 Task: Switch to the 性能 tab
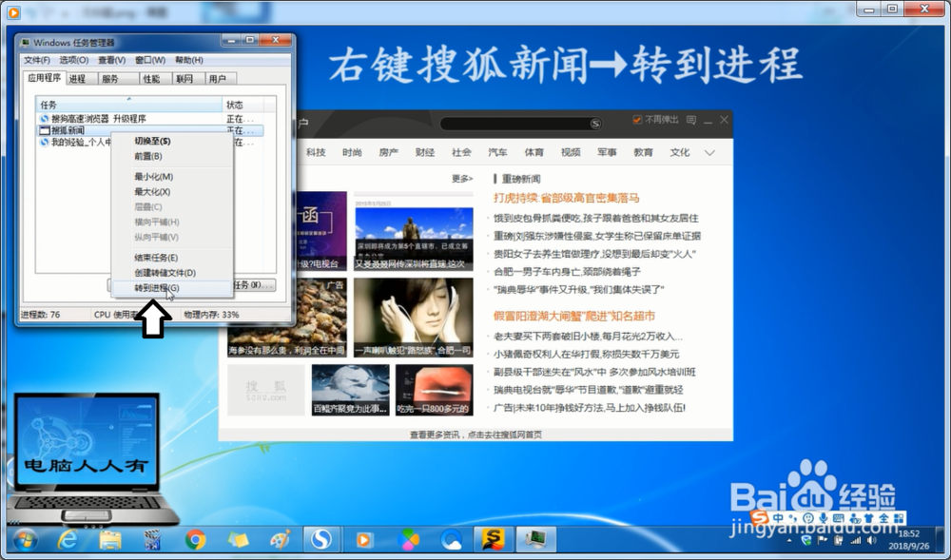(155, 79)
